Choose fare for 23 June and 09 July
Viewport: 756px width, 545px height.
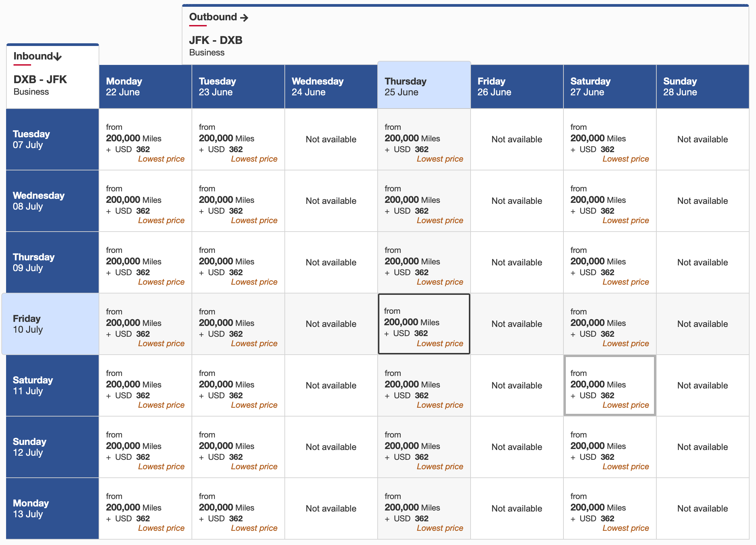pos(238,262)
